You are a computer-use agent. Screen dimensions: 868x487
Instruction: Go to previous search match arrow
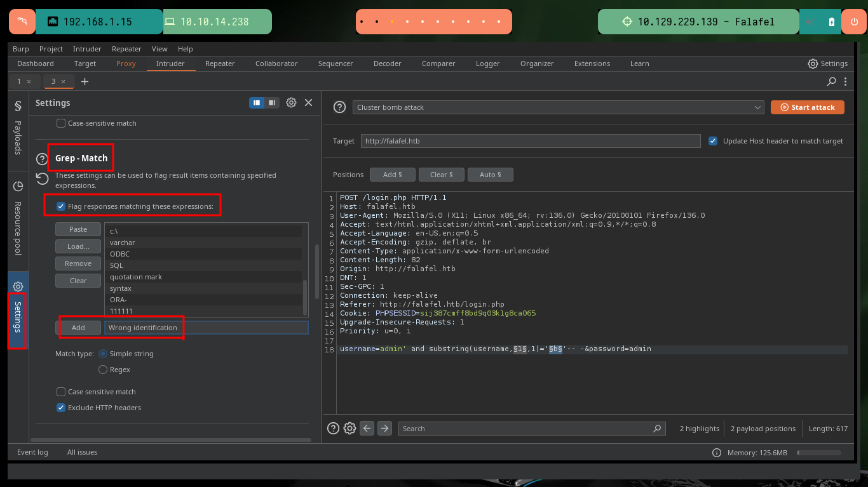pos(367,429)
